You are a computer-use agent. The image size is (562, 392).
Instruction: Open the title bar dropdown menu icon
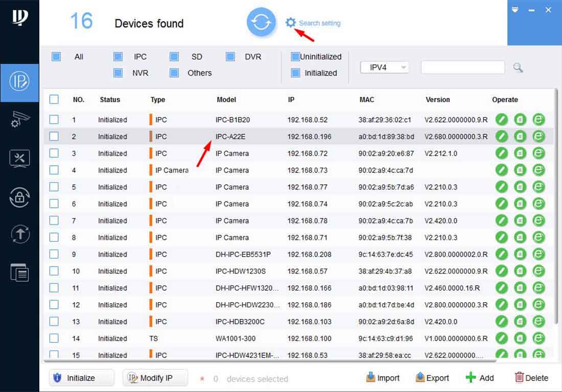coord(515,10)
